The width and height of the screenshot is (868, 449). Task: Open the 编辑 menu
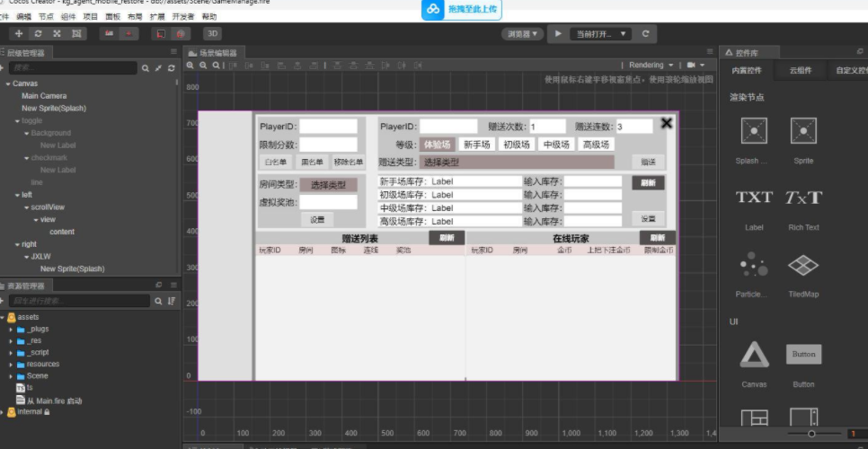(23, 17)
